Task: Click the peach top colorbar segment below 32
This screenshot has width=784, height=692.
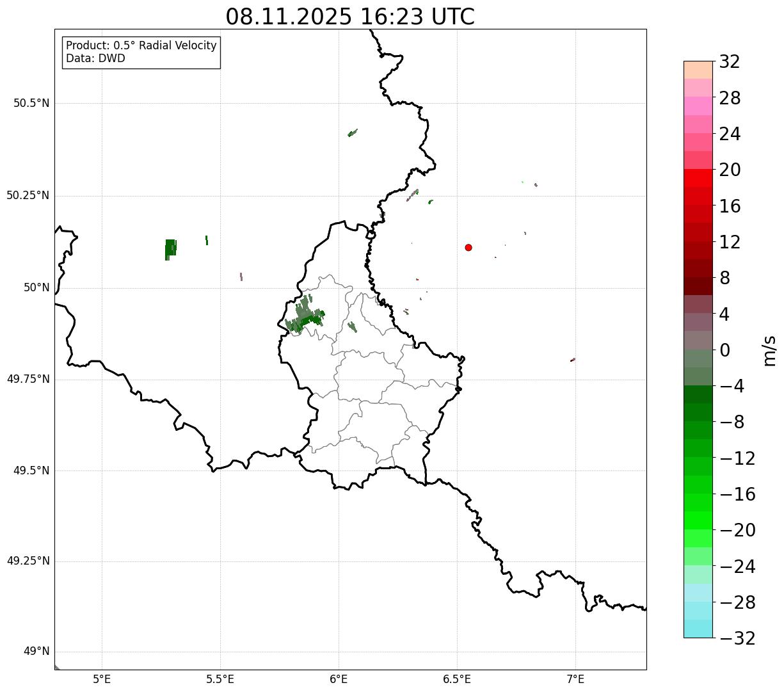Action: coord(698,70)
